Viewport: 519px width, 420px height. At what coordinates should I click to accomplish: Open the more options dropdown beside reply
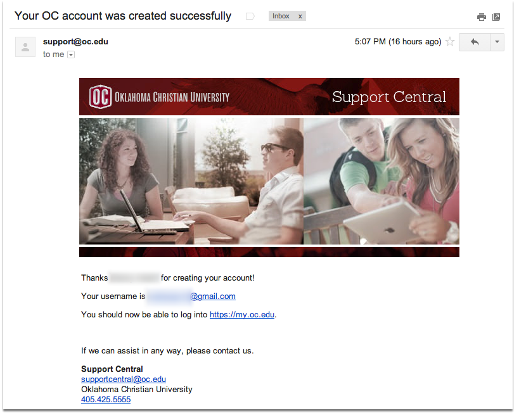pos(497,42)
